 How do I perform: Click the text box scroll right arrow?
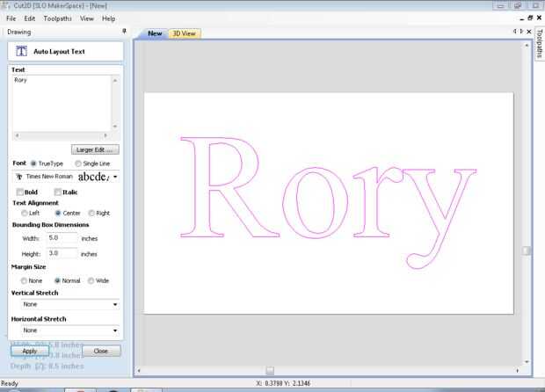(x=105, y=135)
